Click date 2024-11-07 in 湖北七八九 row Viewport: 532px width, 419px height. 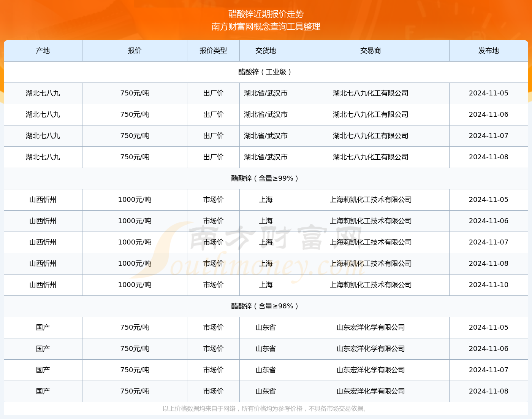489,136
